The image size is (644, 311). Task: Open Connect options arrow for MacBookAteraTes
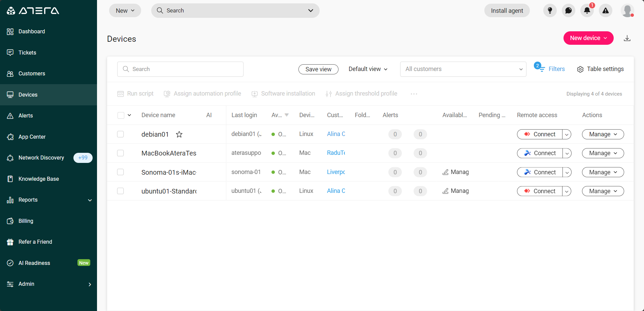[x=567, y=153]
